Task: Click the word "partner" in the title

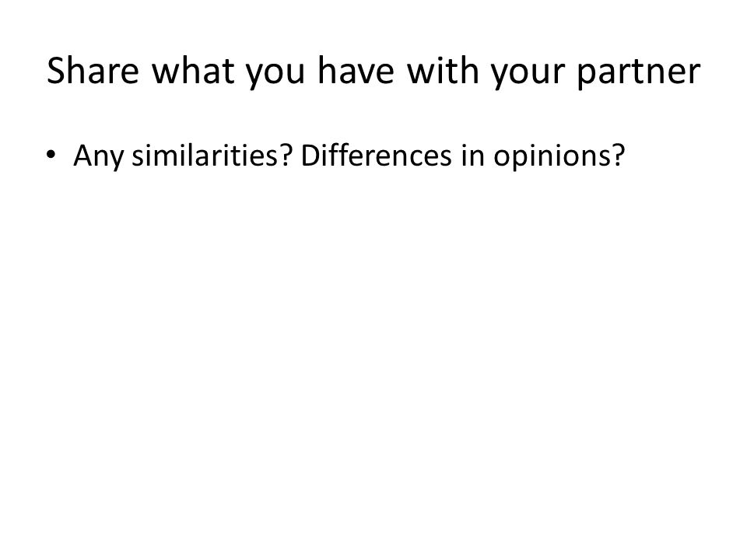Action: click(x=638, y=74)
